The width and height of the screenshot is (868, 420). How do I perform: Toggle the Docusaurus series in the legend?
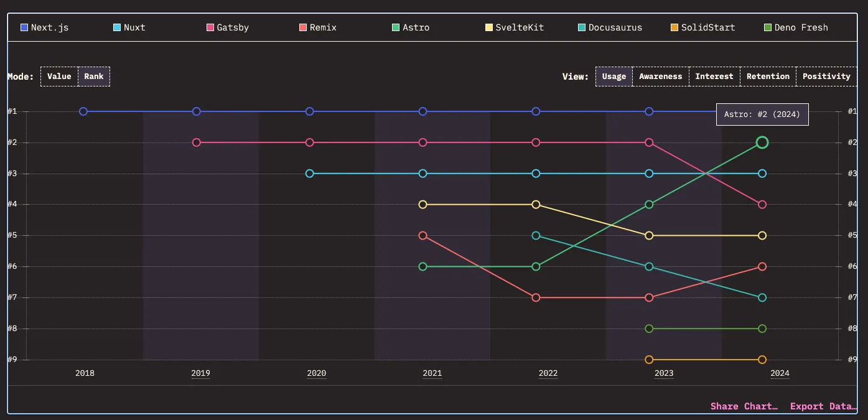tap(610, 27)
